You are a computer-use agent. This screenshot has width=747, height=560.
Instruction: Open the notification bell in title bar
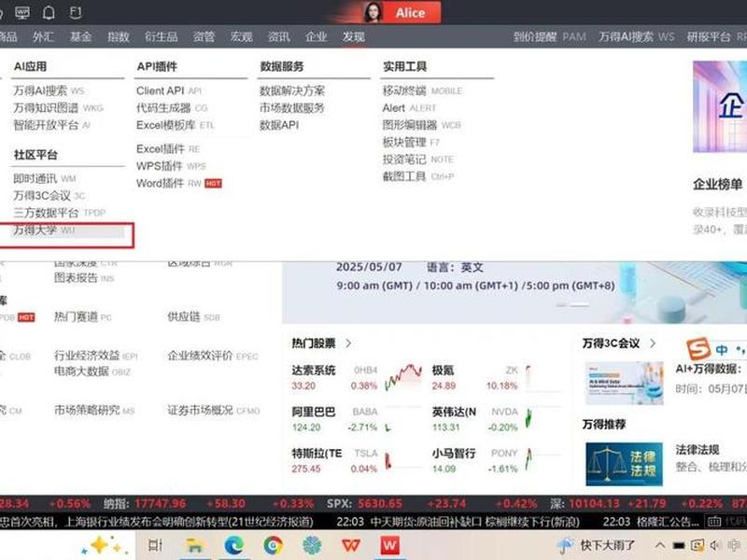point(49,12)
